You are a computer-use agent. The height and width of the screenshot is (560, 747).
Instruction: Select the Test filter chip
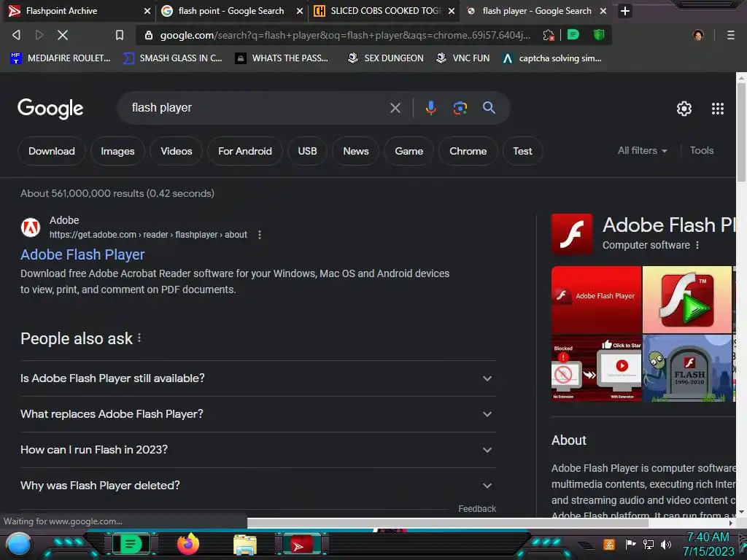pos(522,151)
